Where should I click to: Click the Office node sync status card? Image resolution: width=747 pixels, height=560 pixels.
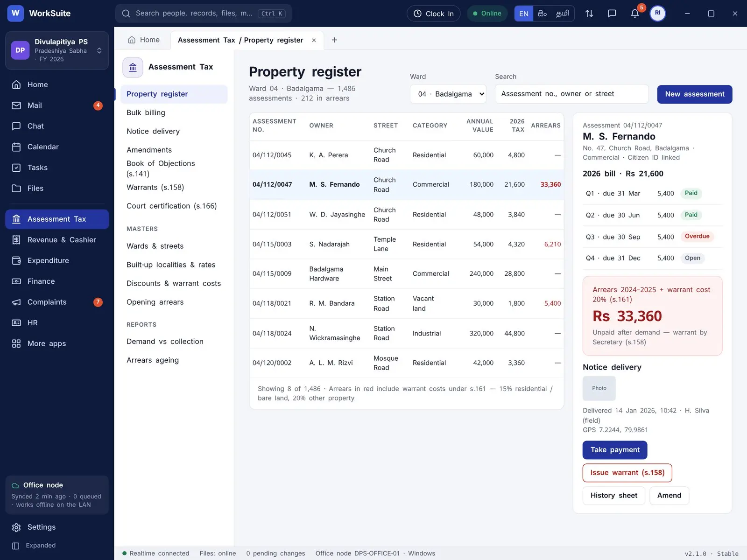pos(57,495)
